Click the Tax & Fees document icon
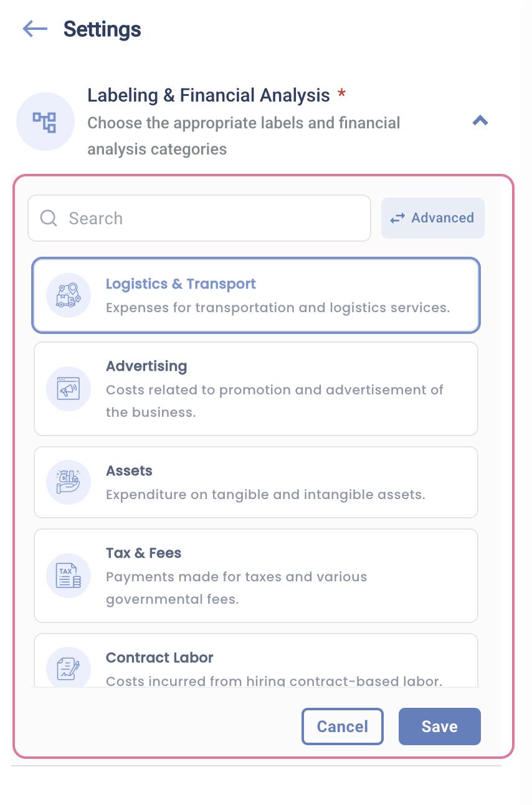Image resolution: width=532 pixels, height=805 pixels. tap(69, 576)
